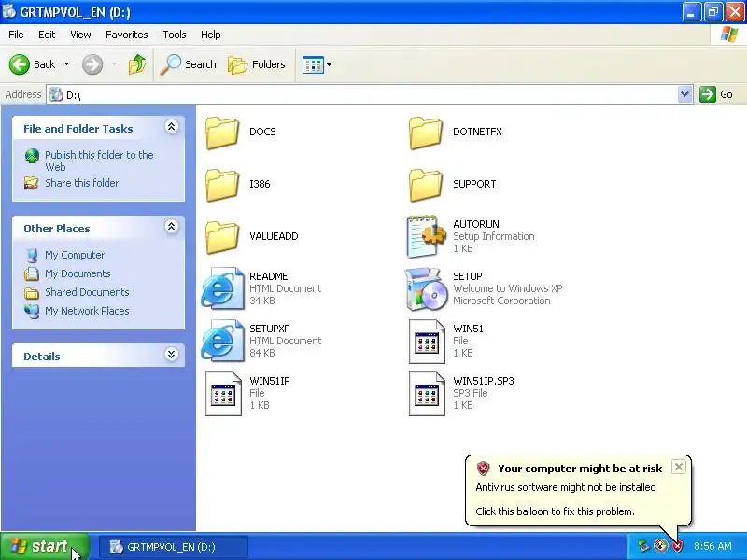
Task: Click the disabled Forward arrow button
Action: click(x=92, y=64)
